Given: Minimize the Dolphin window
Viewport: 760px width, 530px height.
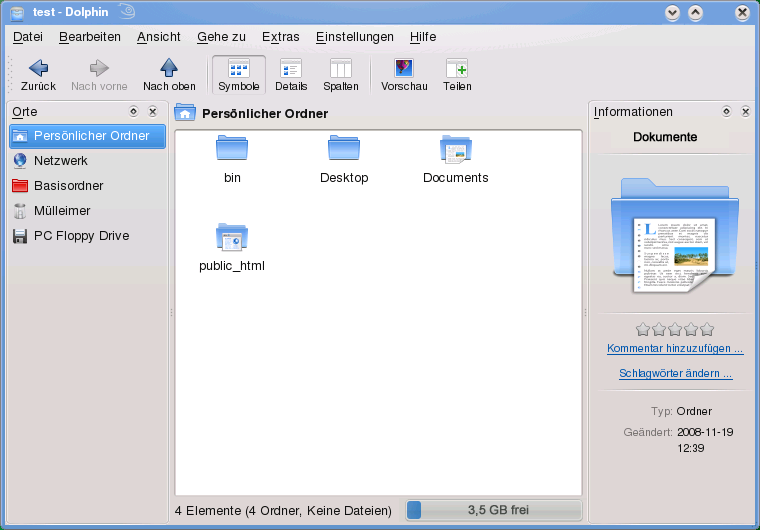Looking at the screenshot, I should 672,13.
